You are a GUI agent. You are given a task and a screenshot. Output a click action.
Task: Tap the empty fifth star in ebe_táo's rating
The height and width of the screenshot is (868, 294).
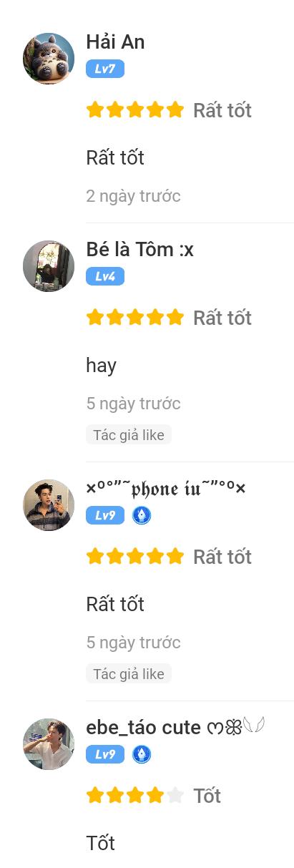[175, 796]
